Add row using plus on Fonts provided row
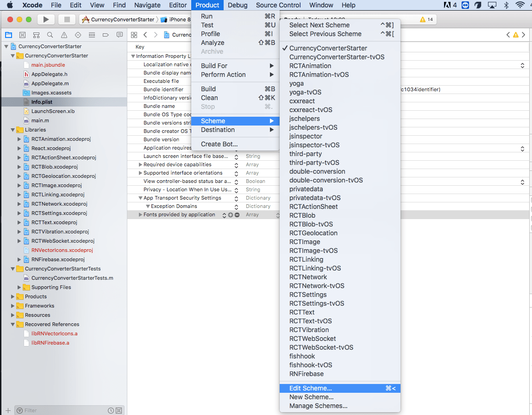 tap(231, 215)
